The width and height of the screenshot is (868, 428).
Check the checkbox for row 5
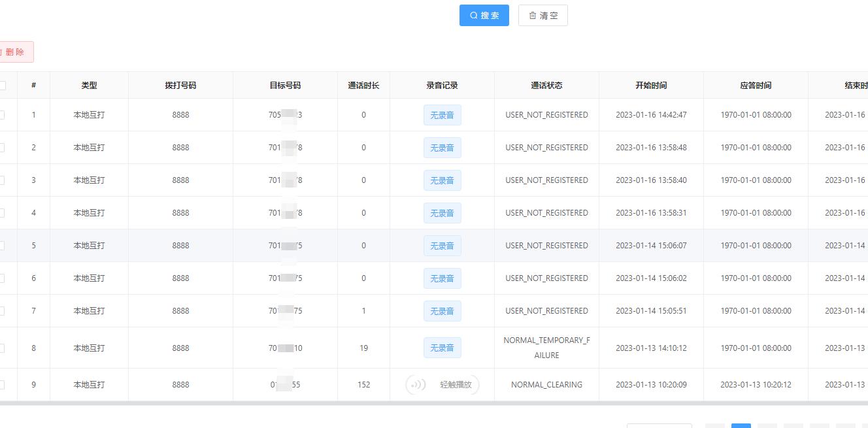[x=3, y=245]
